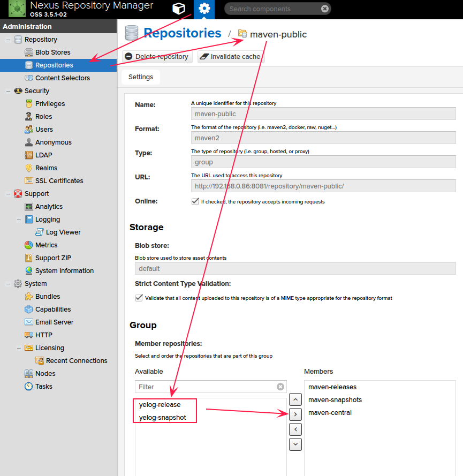The height and width of the screenshot is (476, 463).
Task: Collapse the Security tree node
Action: click(x=8, y=91)
